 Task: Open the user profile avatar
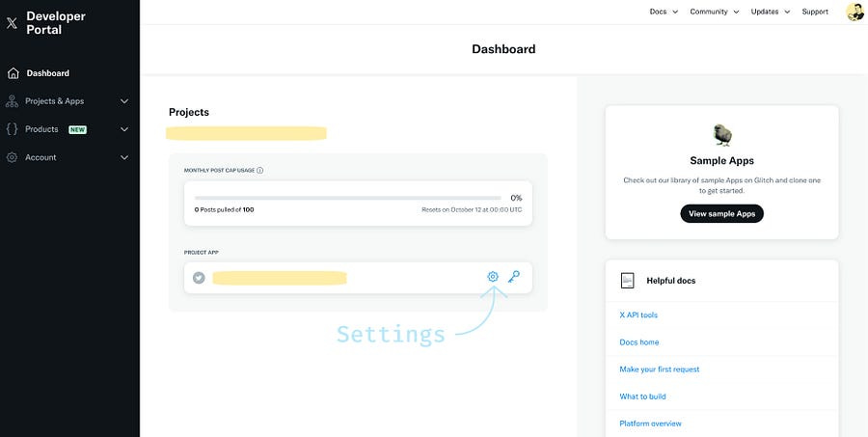tap(855, 12)
